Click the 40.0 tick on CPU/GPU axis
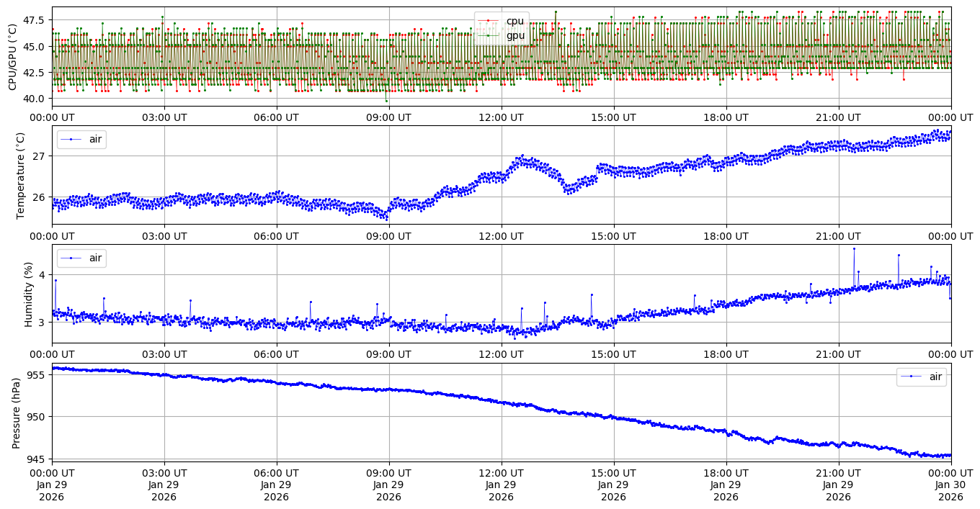 click(x=36, y=98)
